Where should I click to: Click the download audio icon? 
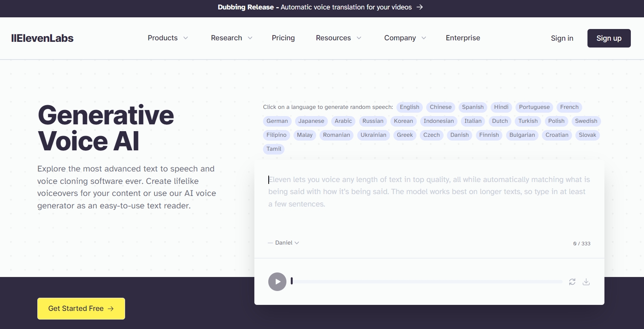tap(586, 282)
